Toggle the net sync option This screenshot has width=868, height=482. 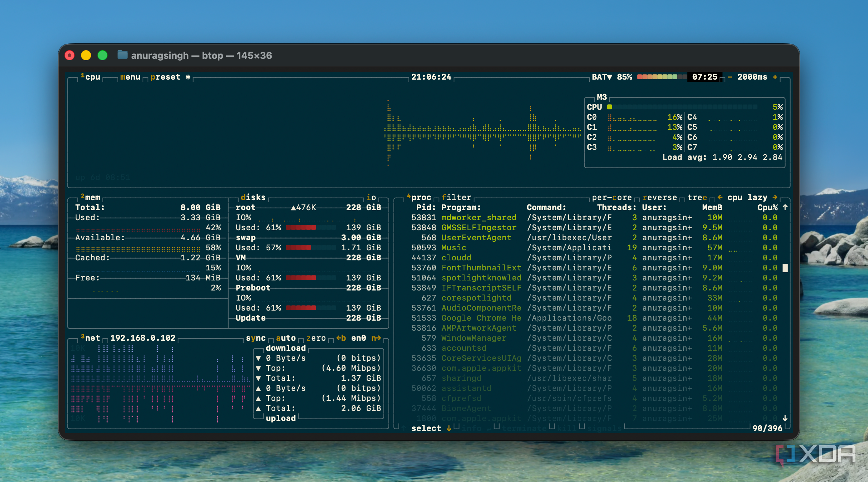[256, 338]
